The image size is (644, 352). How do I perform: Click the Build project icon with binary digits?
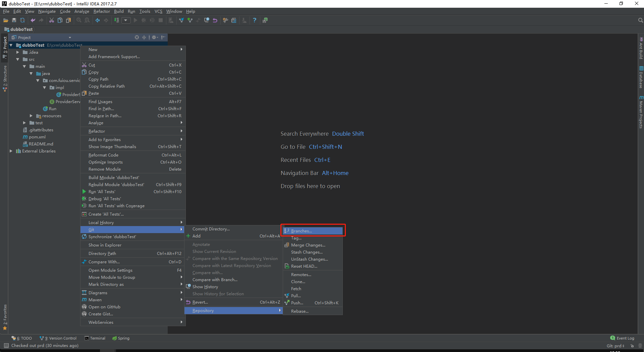pyautogui.click(x=117, y=20)
